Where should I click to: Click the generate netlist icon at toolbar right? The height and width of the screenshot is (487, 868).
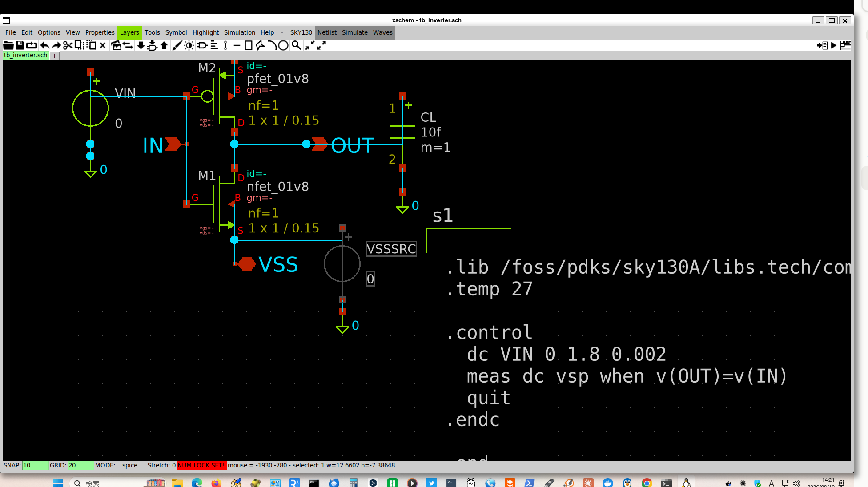[x=822, y=45]
